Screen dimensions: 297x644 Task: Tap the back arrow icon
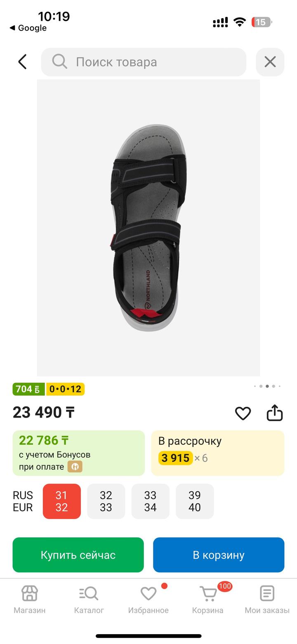coord(23,62)
